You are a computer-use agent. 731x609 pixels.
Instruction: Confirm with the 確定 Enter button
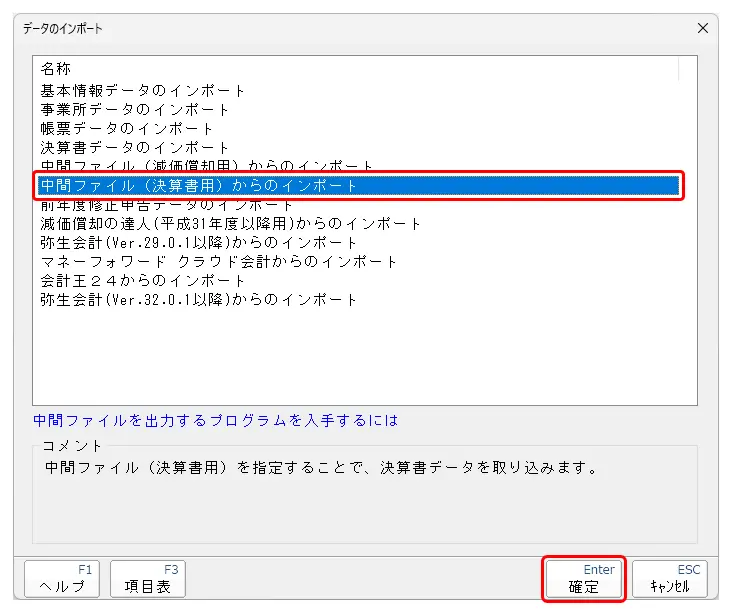point(584,580)
